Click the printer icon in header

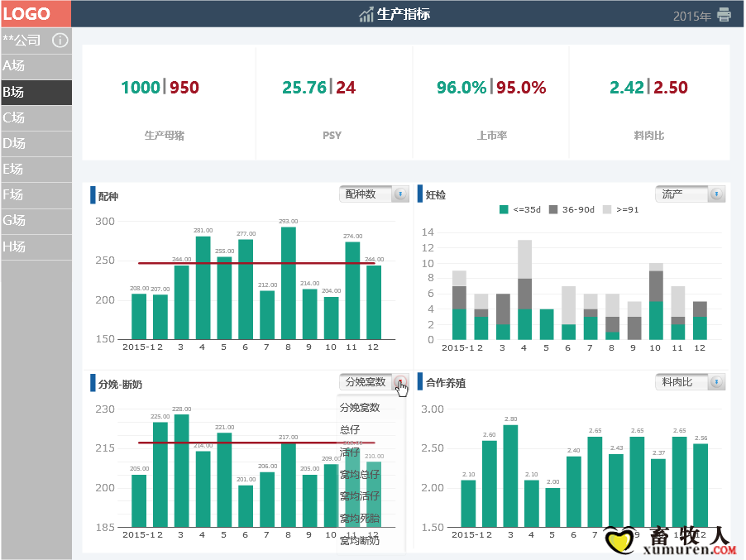724,15
